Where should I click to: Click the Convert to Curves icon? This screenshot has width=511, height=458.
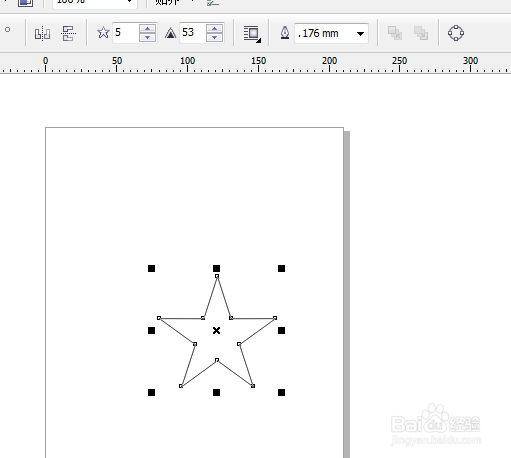pos(456,33)
